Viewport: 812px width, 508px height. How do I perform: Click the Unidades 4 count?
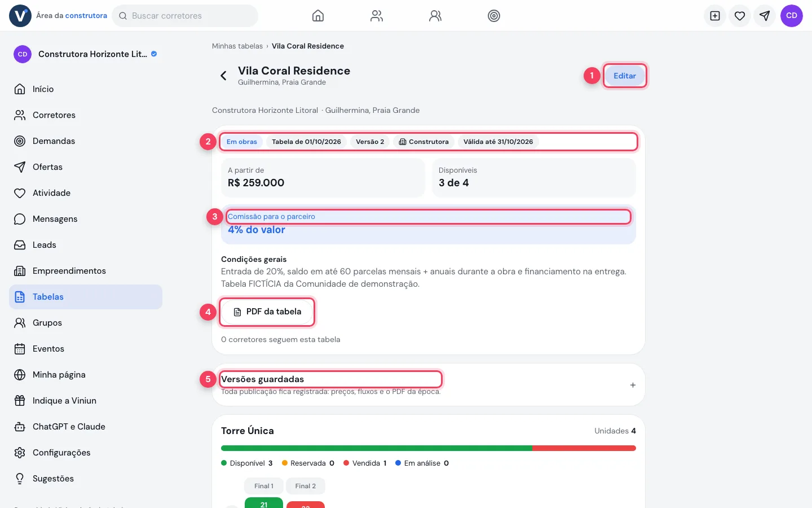(615, 431)
